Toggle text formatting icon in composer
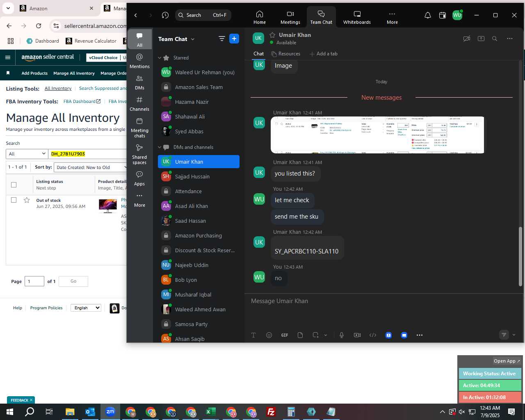Screen dimensions: 525x420 coord(253,335)
